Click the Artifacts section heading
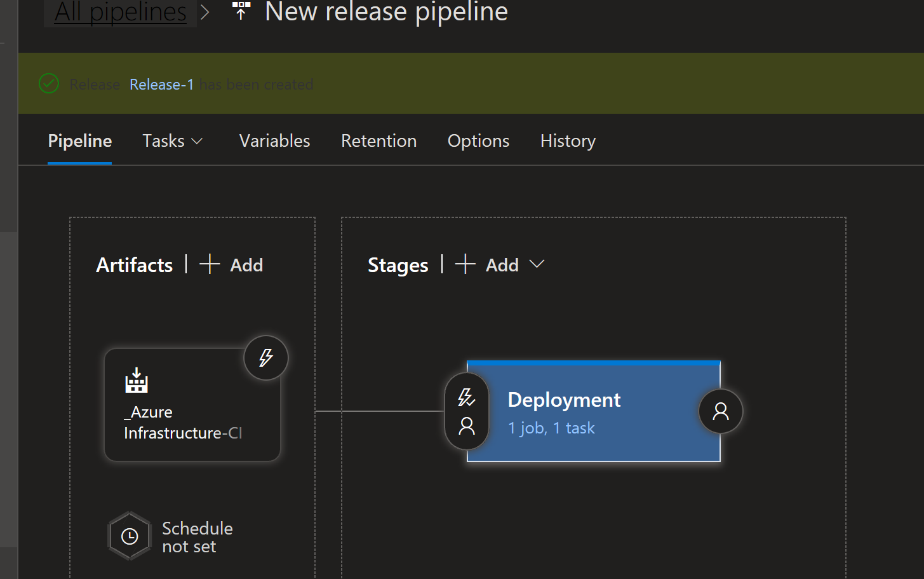The width and height of the screenshot is (924, 579). pos(135,265)
